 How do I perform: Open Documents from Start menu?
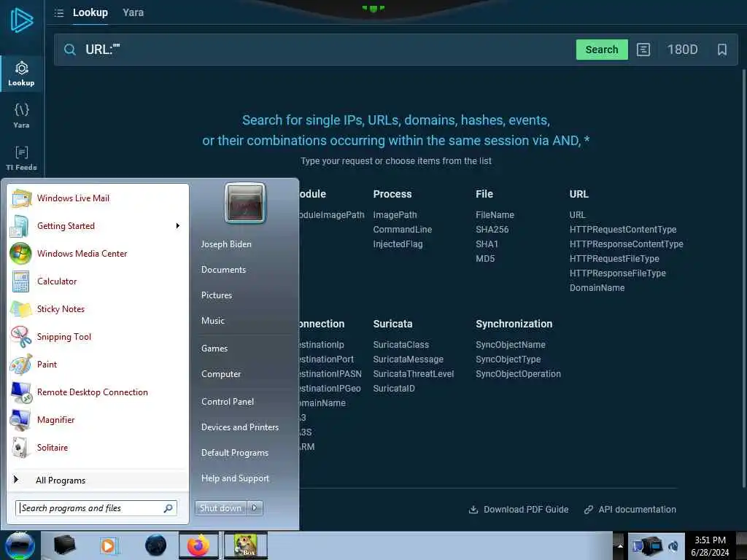point(223,270)
